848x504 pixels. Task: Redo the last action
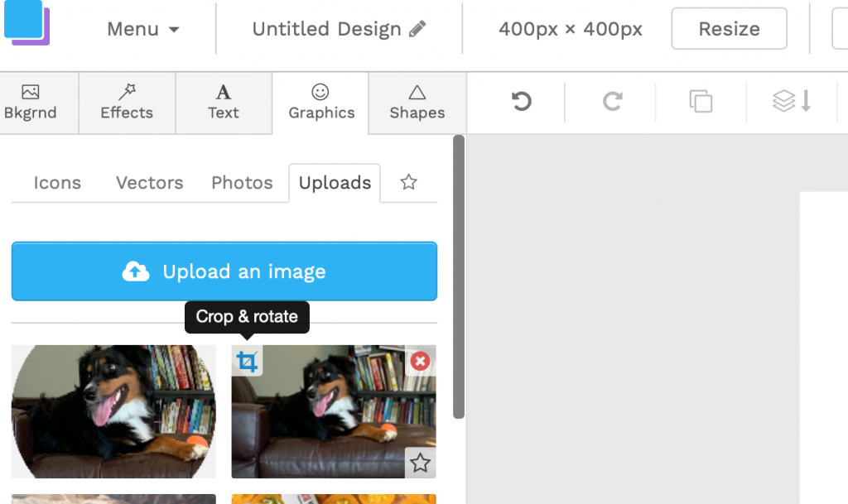(612, 101)
